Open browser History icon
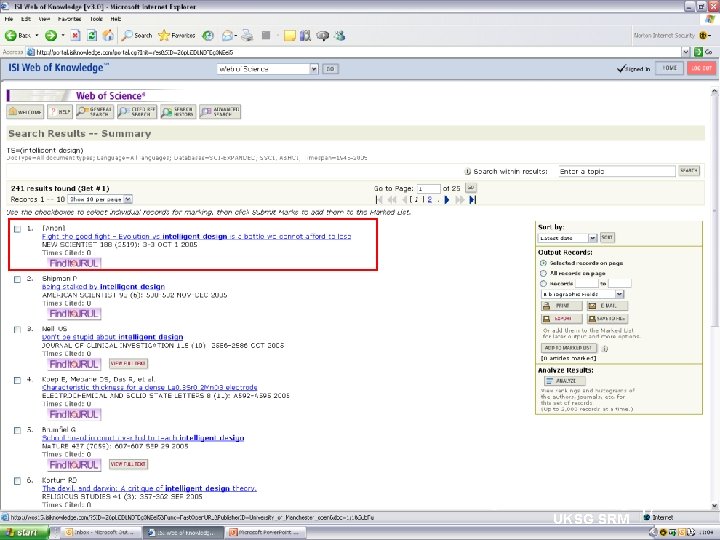 pyautogui.click(x=208, y=35)
